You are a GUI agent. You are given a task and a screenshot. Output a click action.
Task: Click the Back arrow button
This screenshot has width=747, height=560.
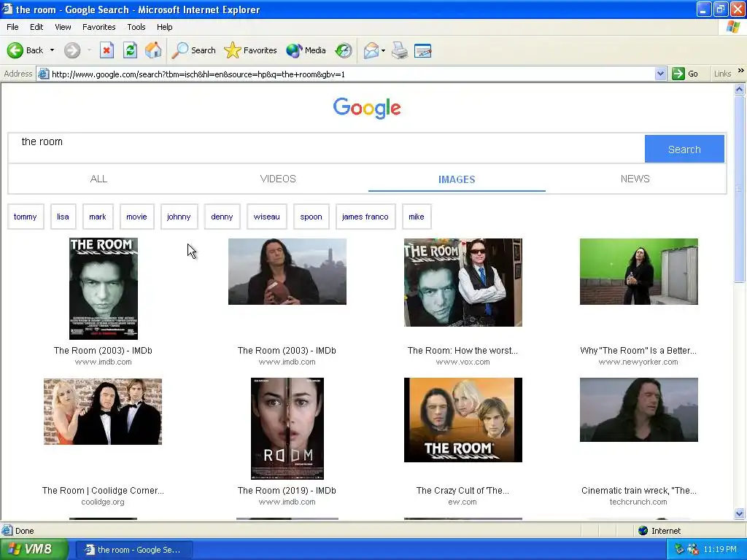click(25, 50)
